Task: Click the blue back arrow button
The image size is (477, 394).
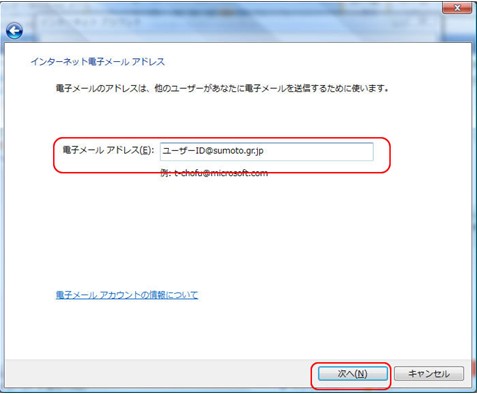Action: point(14,31)
